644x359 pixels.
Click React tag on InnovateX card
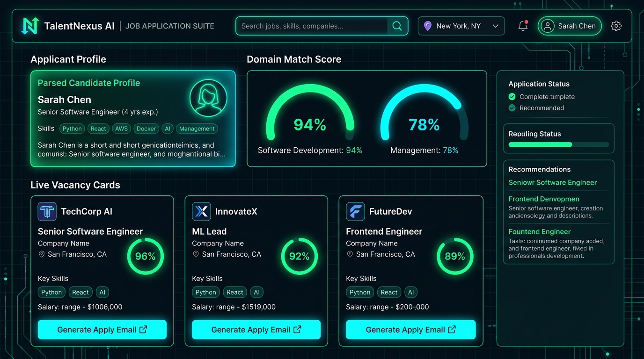pos(234,292)
